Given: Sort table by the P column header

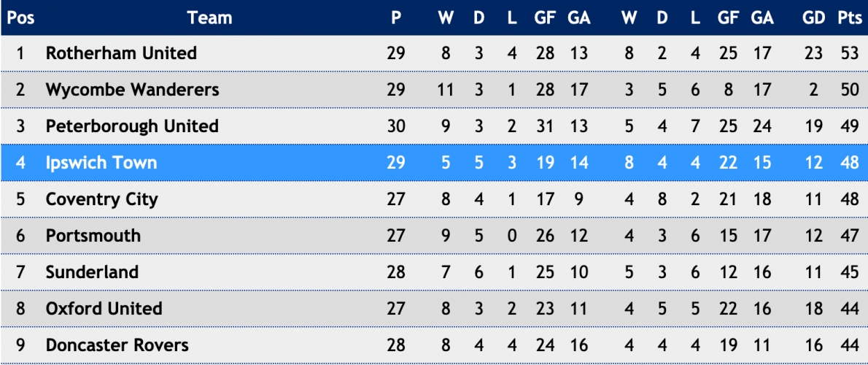Looking at the screenshot, I should 396,18.
